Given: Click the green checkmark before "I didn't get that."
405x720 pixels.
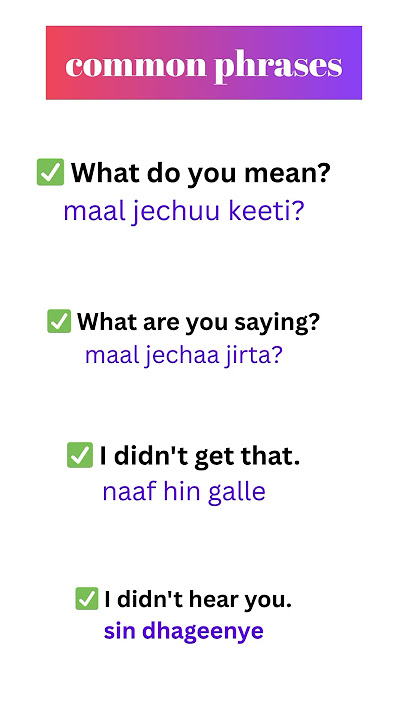Looking at the screenshot, I should click(80, 455).
